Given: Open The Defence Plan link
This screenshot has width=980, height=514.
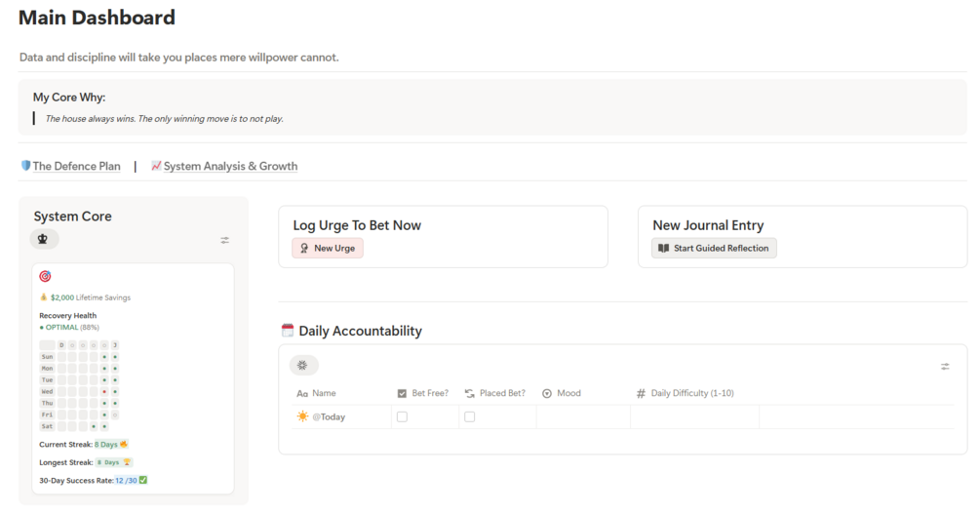Looking at the screenshot, I should [76, 167].
